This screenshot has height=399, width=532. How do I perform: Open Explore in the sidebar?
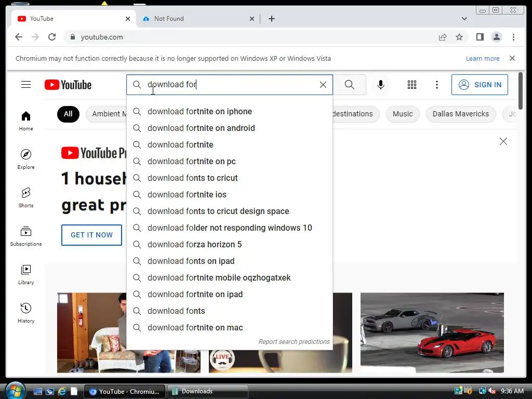(x=26, y=159)
